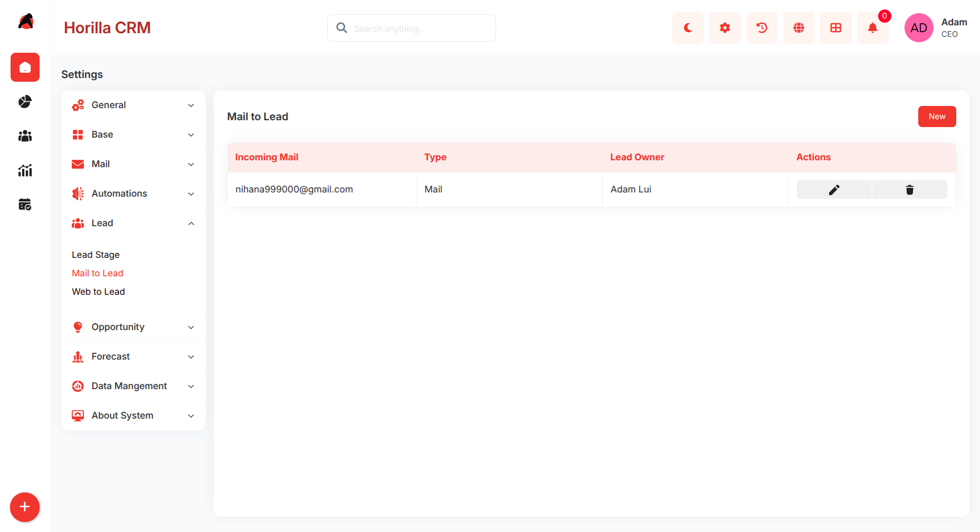
Task: Select the Mail to Lead submenu item
Action: [x=98, y=273]
